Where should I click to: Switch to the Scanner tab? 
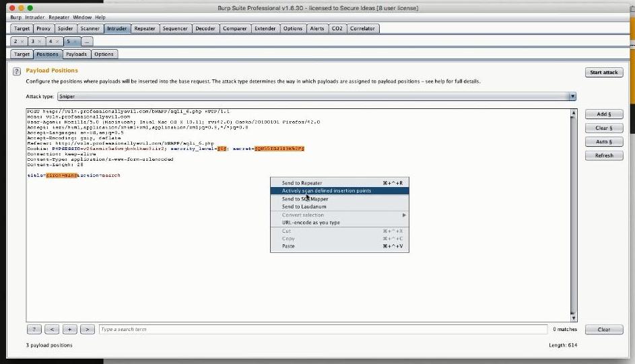coord(90,28)
